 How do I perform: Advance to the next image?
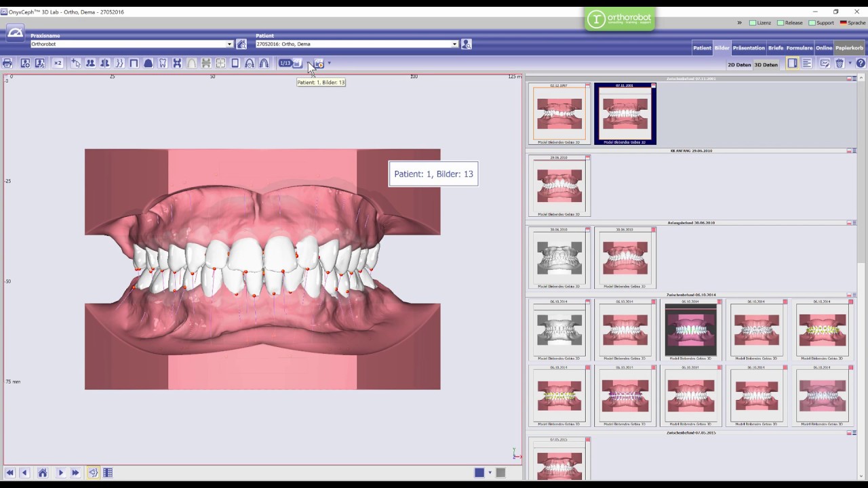point(60,472)
